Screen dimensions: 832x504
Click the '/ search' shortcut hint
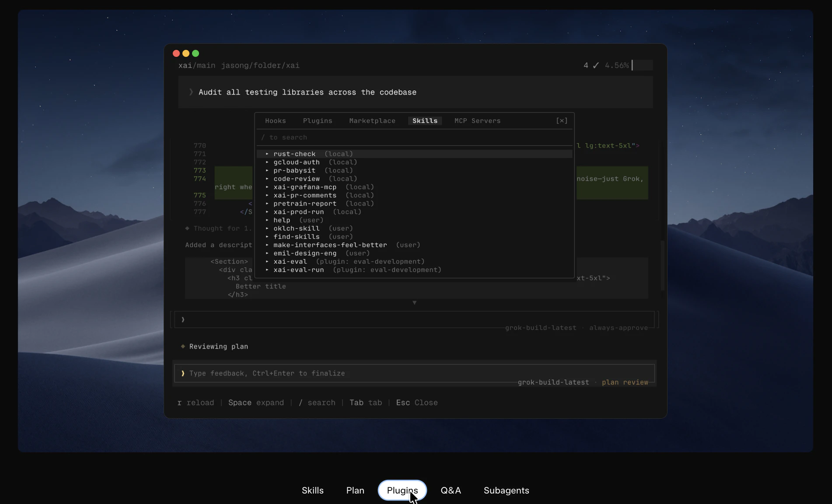tap(317, 403)
